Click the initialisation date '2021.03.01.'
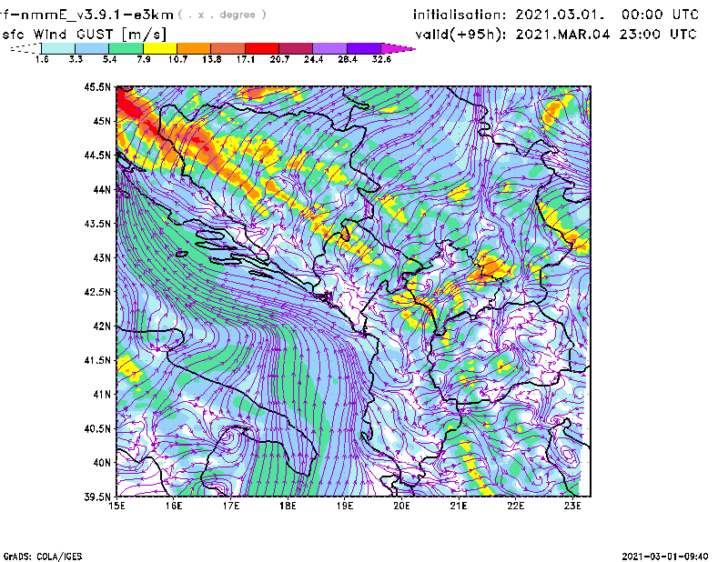The height and width of the screenshot is (562, 728). (560, 15)
